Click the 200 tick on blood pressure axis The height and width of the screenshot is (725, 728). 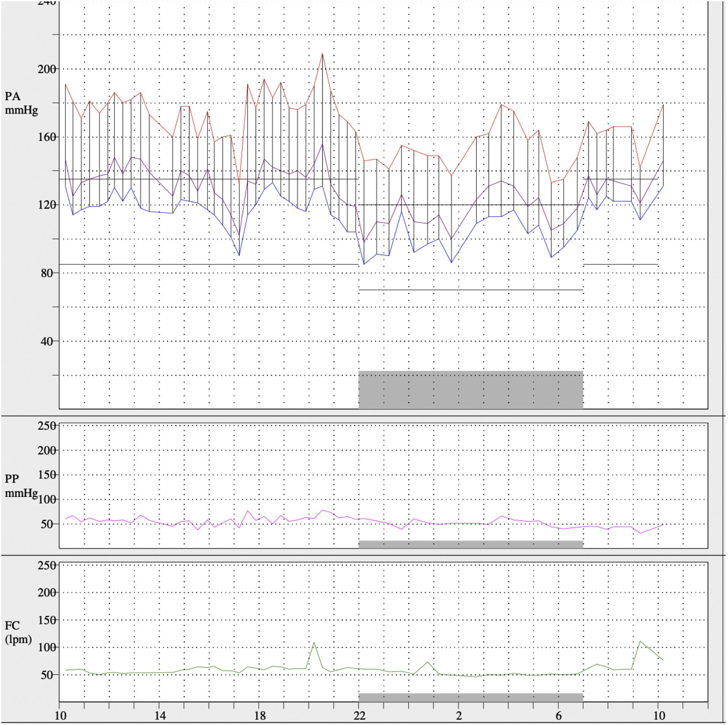(47, 69)
